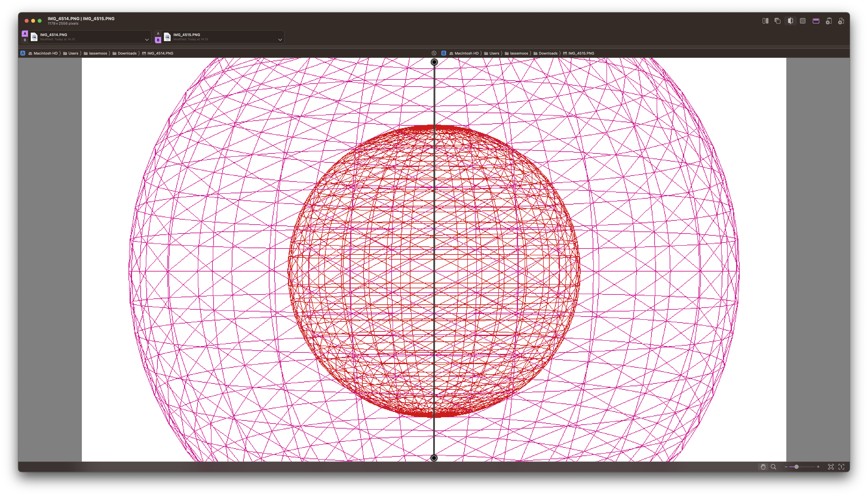
Task: Switch to Two-Up comparison view
Action: click(765, 21)
